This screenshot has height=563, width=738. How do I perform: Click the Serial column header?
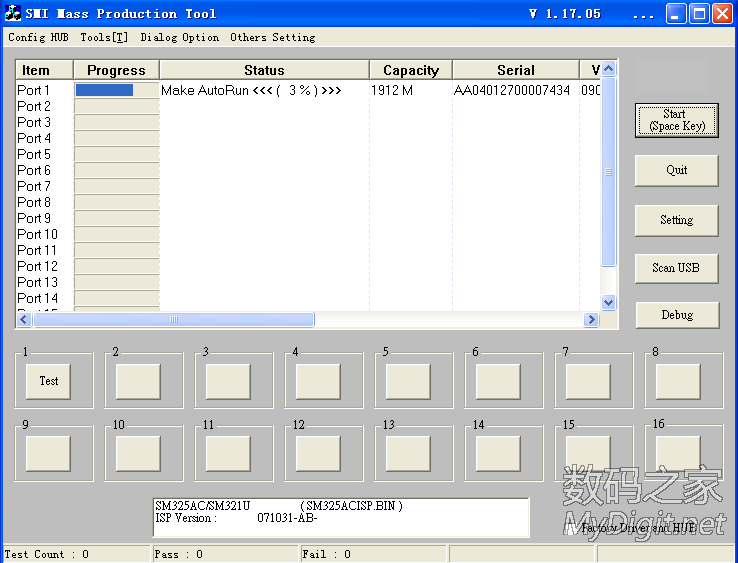coord(516,70)
